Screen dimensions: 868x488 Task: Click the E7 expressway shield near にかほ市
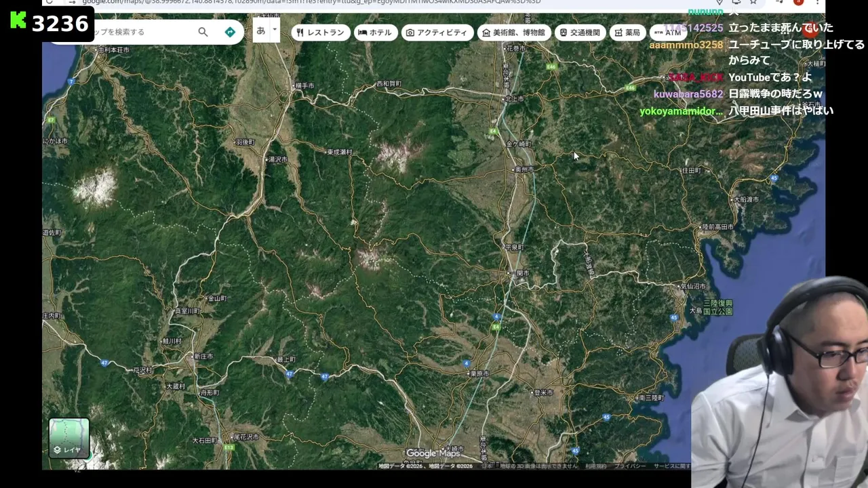(x=51, y=120)
